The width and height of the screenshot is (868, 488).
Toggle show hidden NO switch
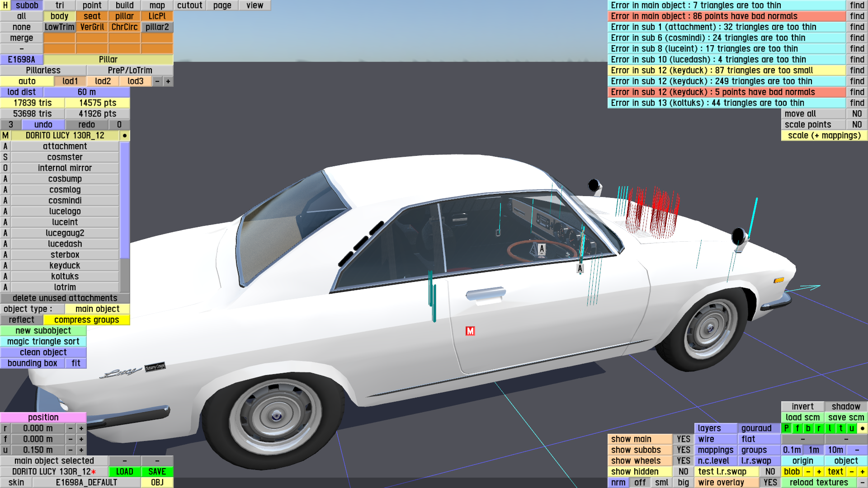click(x=683, y=472)
